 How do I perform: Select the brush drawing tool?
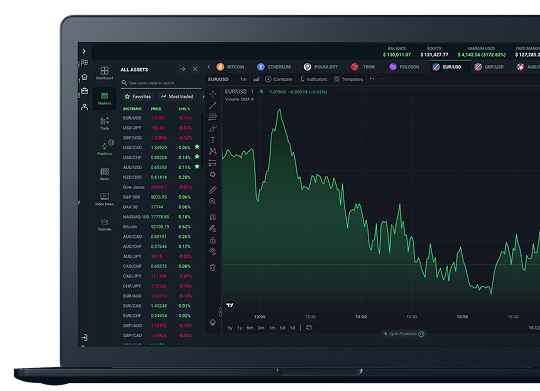point(213,128)
